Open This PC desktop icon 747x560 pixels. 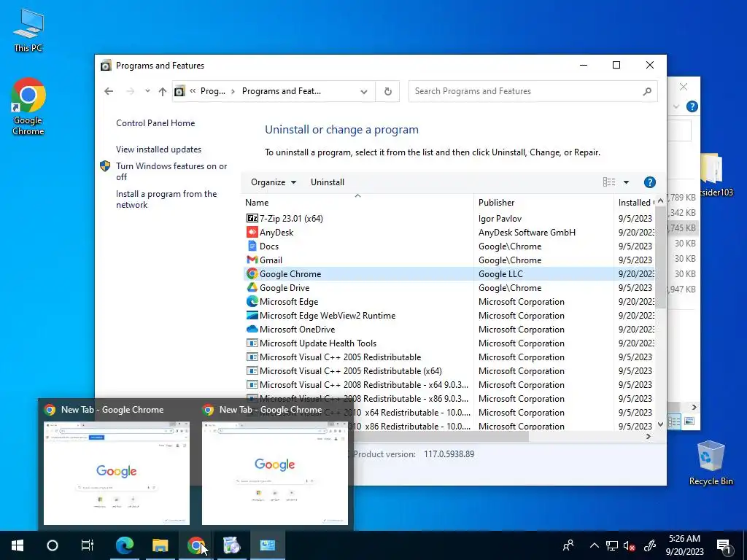(28, 31)
